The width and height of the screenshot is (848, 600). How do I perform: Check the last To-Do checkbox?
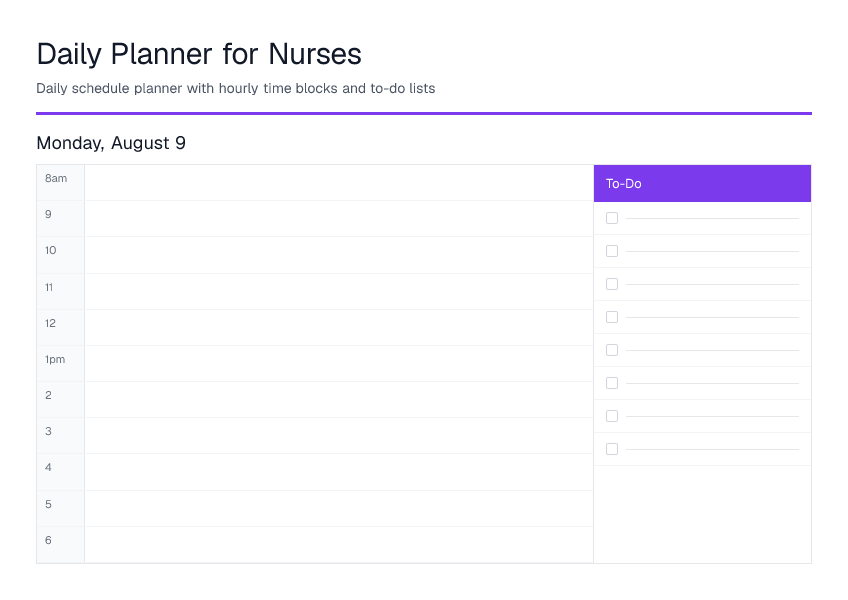click(612, 449)
